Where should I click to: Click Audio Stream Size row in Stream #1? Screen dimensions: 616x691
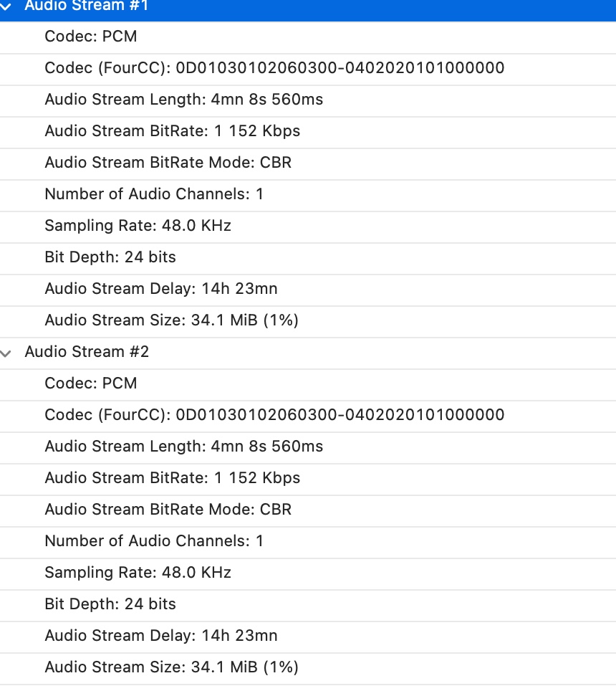(171, 320)
